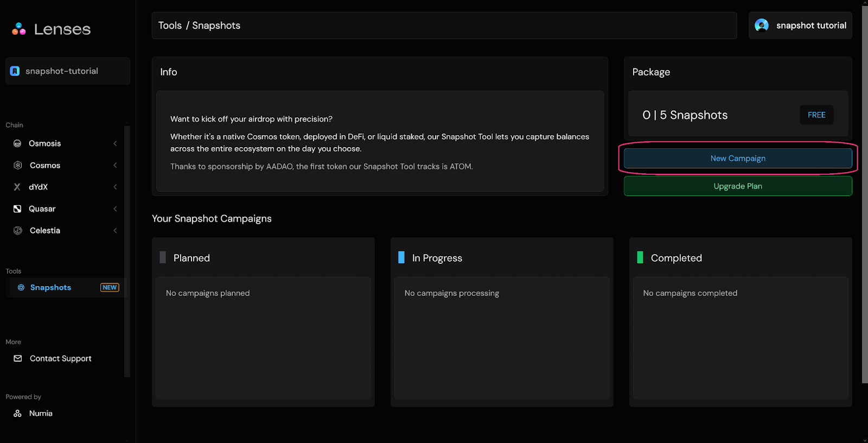The image size is (868, 443).
Task: Open the Osmosis menu item
Action: pyautogui.click(x=65, y=143)
